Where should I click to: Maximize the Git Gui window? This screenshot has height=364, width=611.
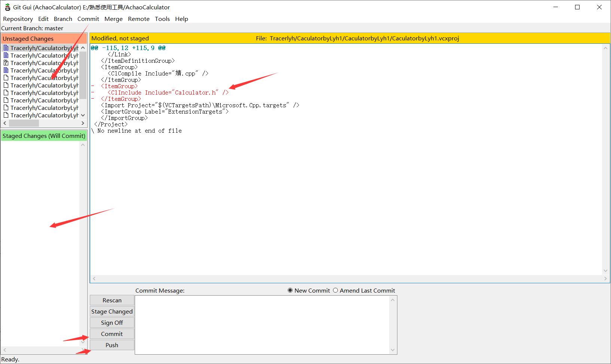(x=577, y=7)
